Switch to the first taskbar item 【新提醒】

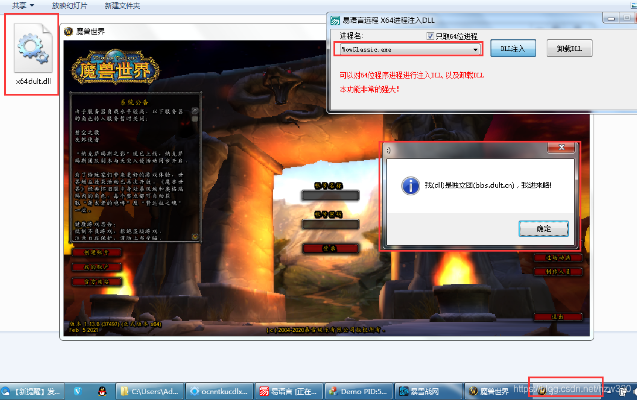tap(32, 391)
